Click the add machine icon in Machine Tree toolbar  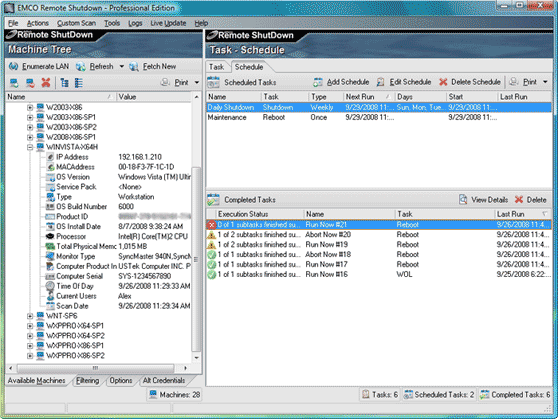[x=14, y=83]
